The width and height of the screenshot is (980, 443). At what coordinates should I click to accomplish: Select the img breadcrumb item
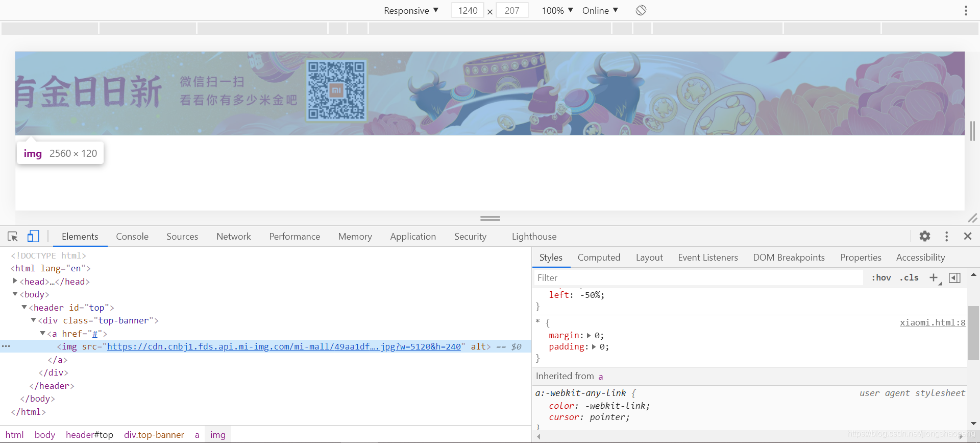tap(218, 435)
